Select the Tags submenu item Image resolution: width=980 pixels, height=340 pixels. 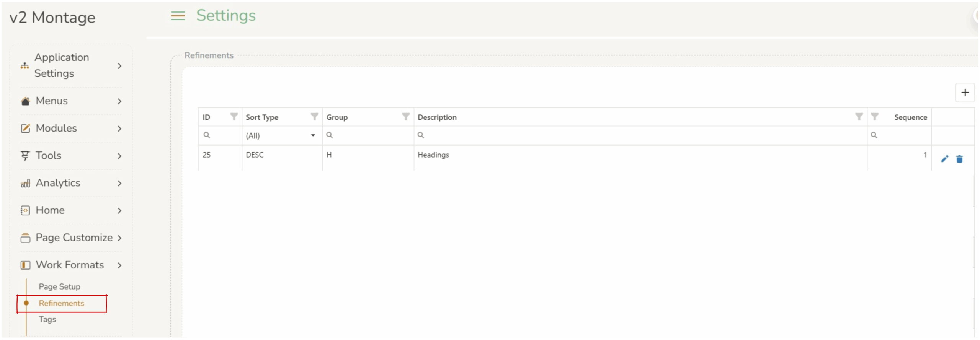pos(47,319)
